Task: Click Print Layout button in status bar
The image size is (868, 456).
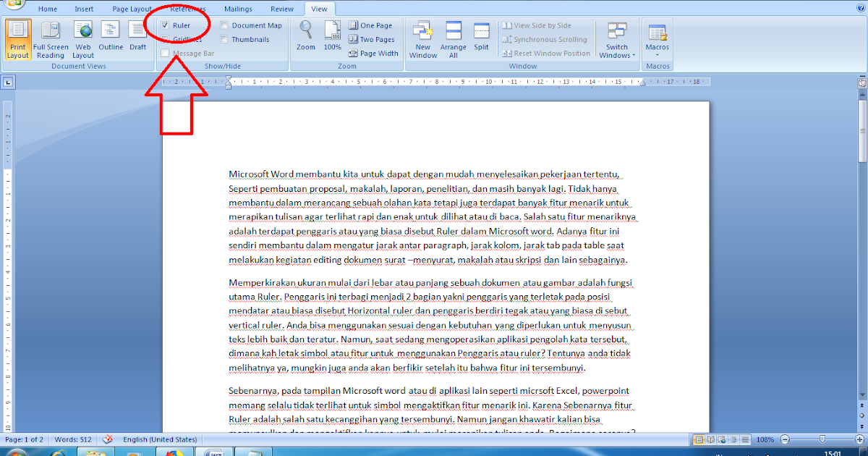Action: tap(699, 439)
